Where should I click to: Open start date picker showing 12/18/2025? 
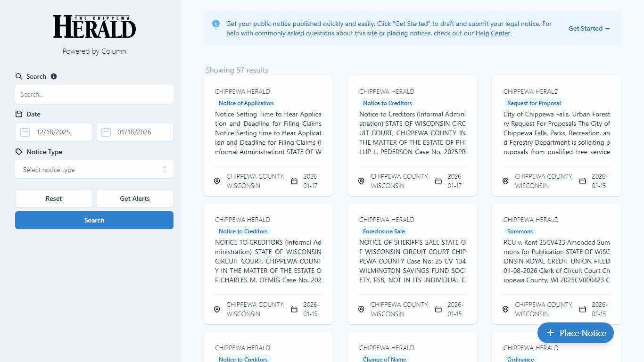tap(59, 132)
